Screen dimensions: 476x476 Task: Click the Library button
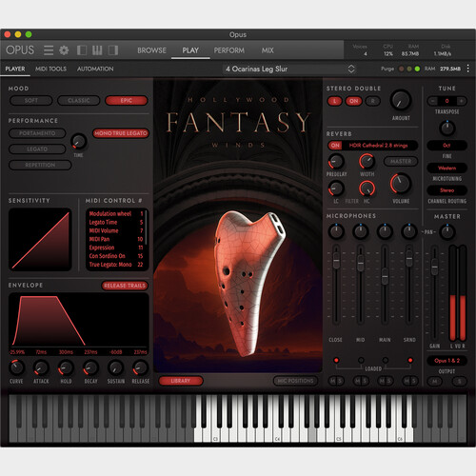click(x=181, y=381)
